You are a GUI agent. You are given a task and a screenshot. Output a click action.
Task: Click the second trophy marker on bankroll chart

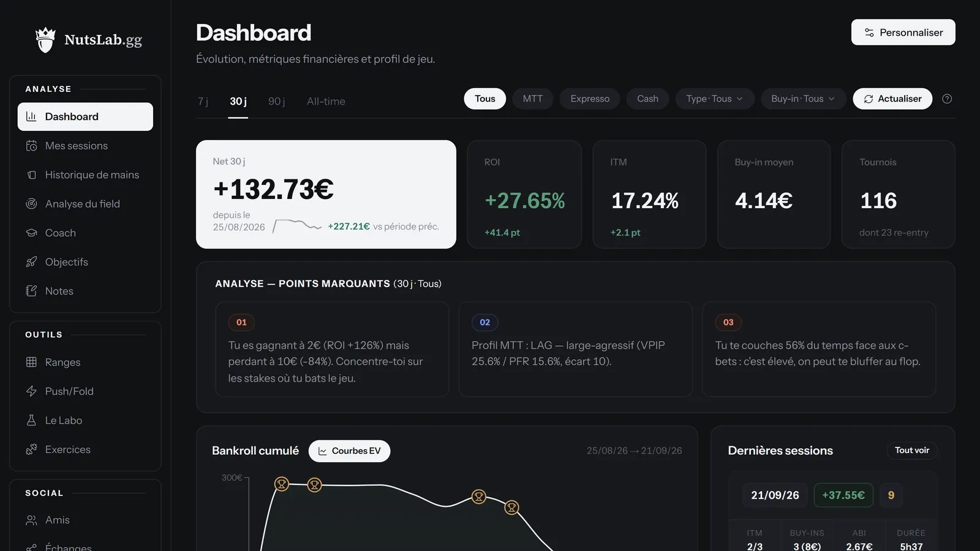click(x=314, y=485)
